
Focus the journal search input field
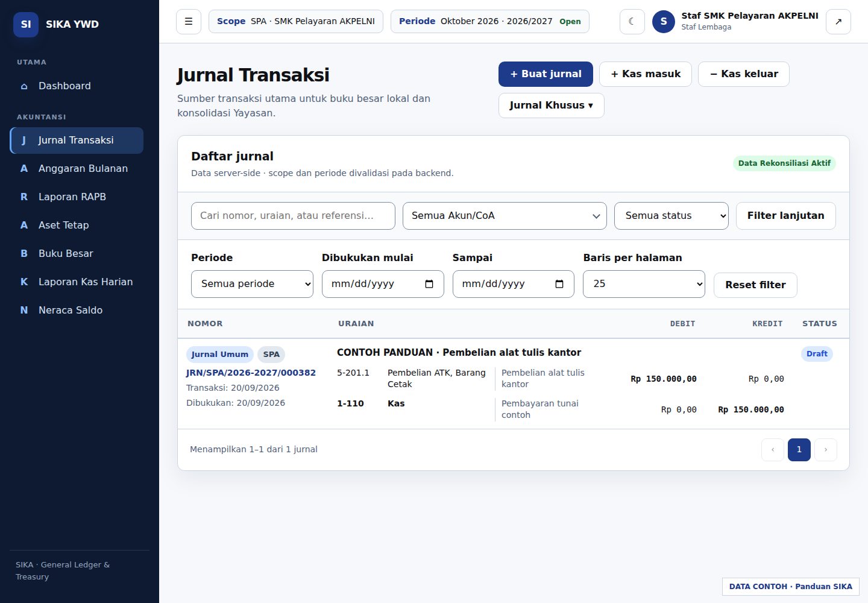(293, 216)
